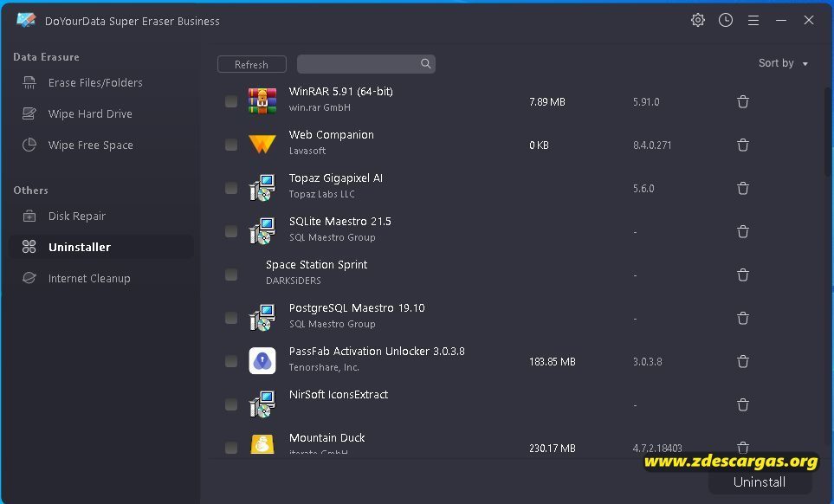Tick the checkbox for Topaz Gigapixel AI
This screenshot has width=834, height=504.
[231, 188]
